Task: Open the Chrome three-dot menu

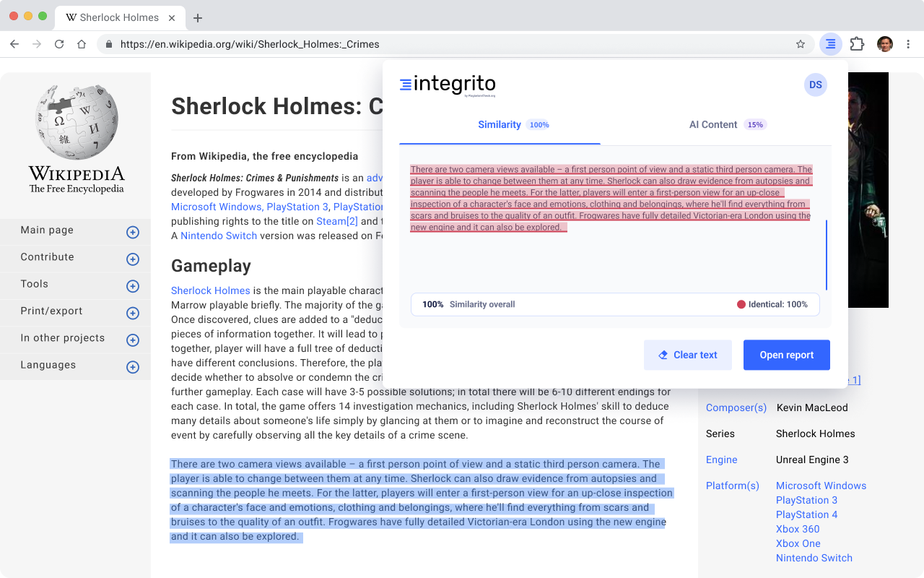Action: tap(908, 44)
